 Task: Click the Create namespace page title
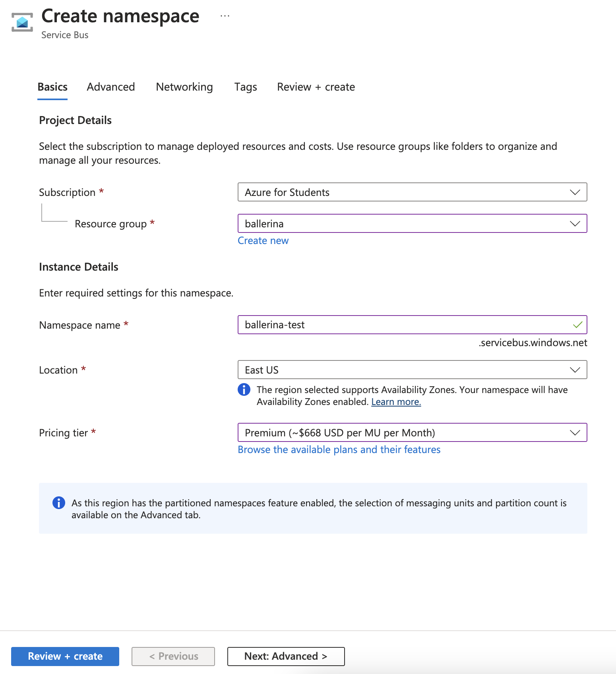120,16
